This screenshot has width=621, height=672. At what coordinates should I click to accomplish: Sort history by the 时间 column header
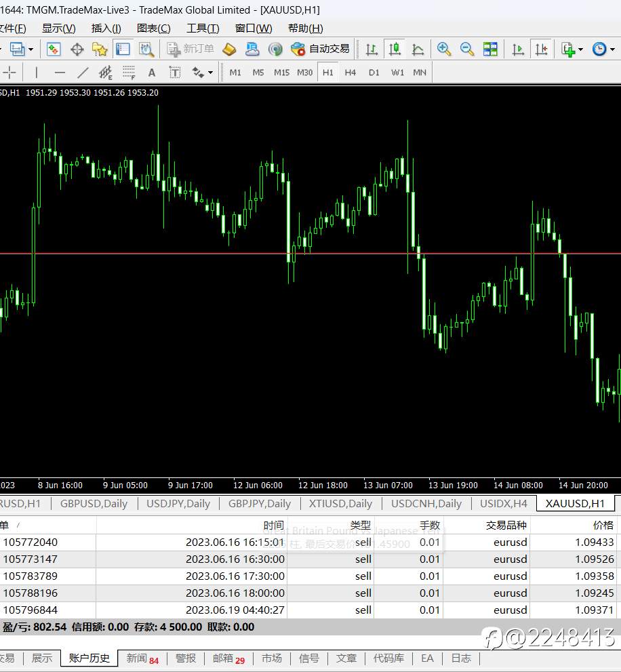coord(191,525)
